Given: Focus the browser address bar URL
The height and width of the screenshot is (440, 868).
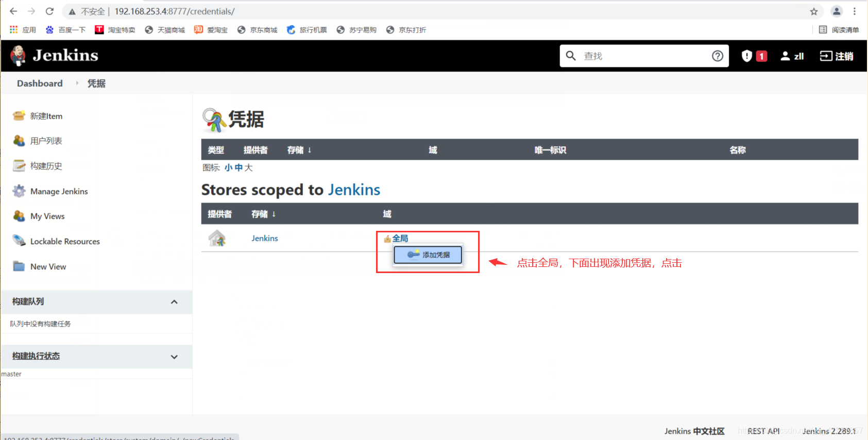Looking at the screenshot, I should 175,11.
